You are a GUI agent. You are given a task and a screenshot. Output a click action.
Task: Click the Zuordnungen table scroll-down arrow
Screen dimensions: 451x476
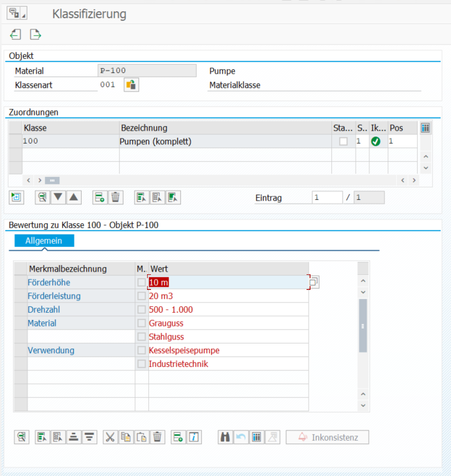click(x=426, y=168)
